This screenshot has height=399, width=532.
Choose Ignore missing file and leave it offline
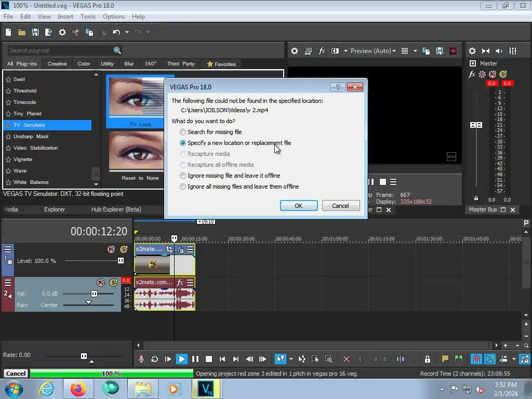[x=230, y=176]
